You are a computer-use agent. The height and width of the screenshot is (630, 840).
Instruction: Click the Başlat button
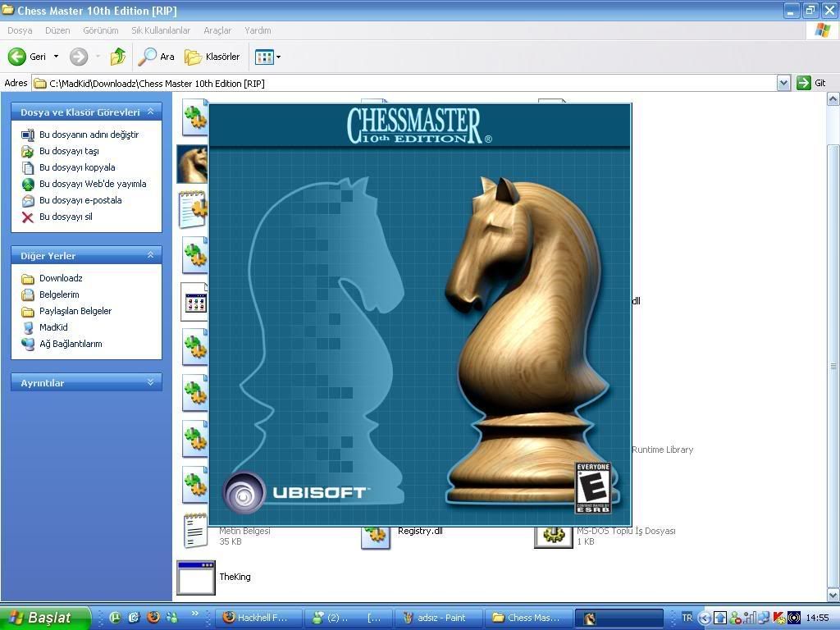41,618
